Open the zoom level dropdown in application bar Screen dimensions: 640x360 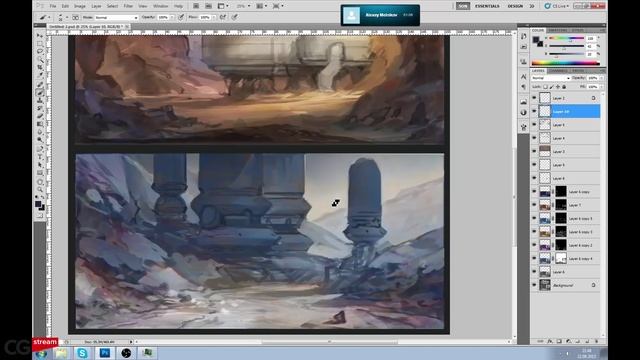pos(244,6)
